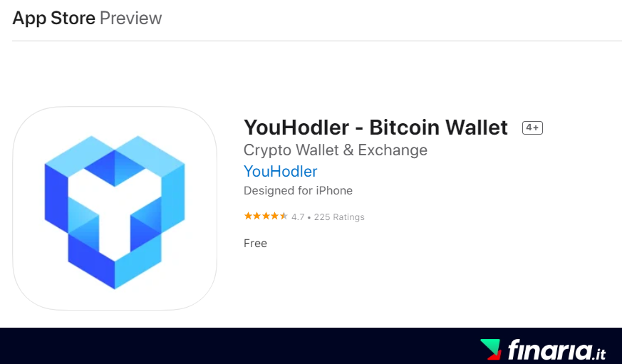The width and height of the screenshot is (622, 364).
Task: Click the Preview label in header
Action: (131, 19)
